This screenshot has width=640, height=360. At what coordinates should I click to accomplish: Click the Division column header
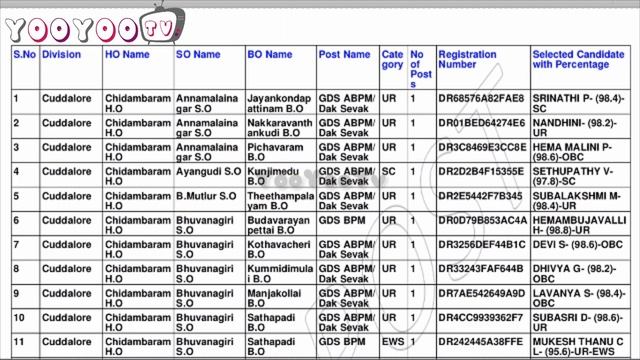61,54
